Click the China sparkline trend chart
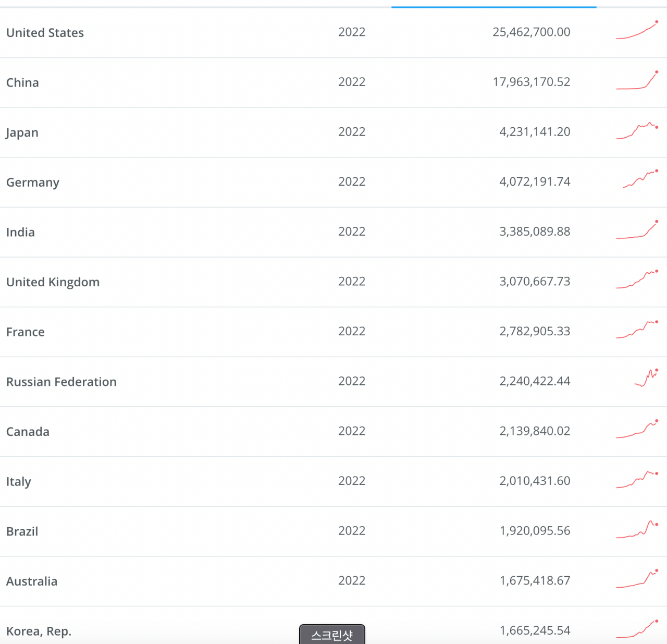This screenshot has width=667, height=644. point(637,81)
